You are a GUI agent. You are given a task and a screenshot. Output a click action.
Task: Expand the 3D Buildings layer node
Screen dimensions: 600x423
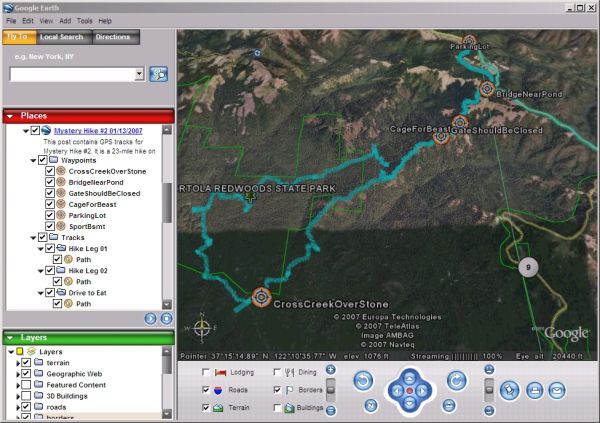pos(18,396)
